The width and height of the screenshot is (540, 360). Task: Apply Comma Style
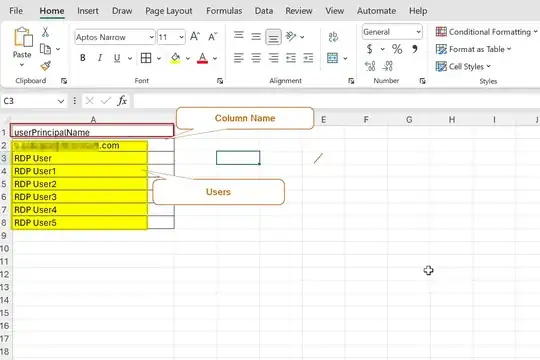point(415,49)
